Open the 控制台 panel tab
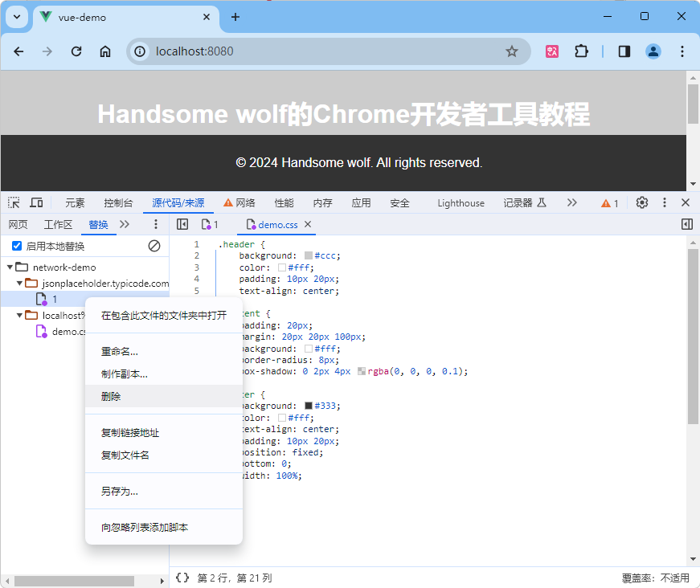Viewport: 700px width, 588px height. [118, 203]
